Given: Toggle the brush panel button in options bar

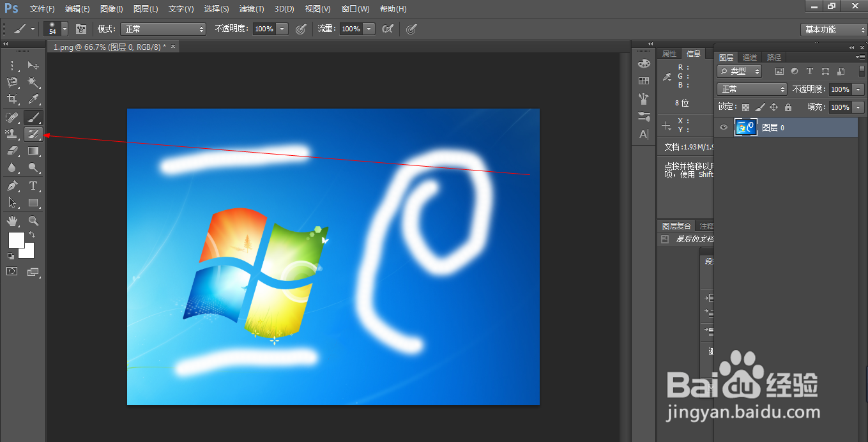Looking at the screenshot, I should click(x=81, y=29).
